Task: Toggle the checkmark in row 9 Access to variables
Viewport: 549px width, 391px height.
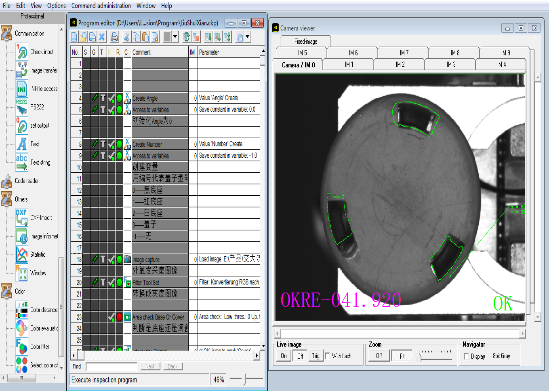Action: pyautogui.click(x=111, y=155)
